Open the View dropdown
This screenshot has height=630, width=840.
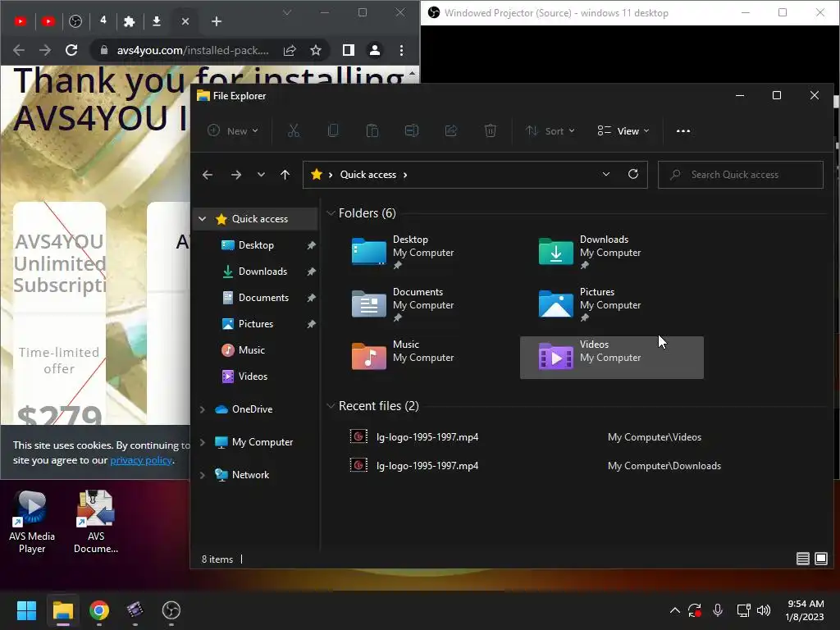[x=623, y=130]
